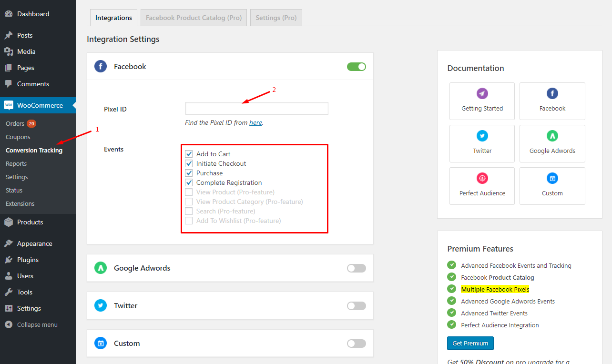The height and width of the screenshot is (364, 612).
Task: Click the Users person icon
Action: (9, 276)
